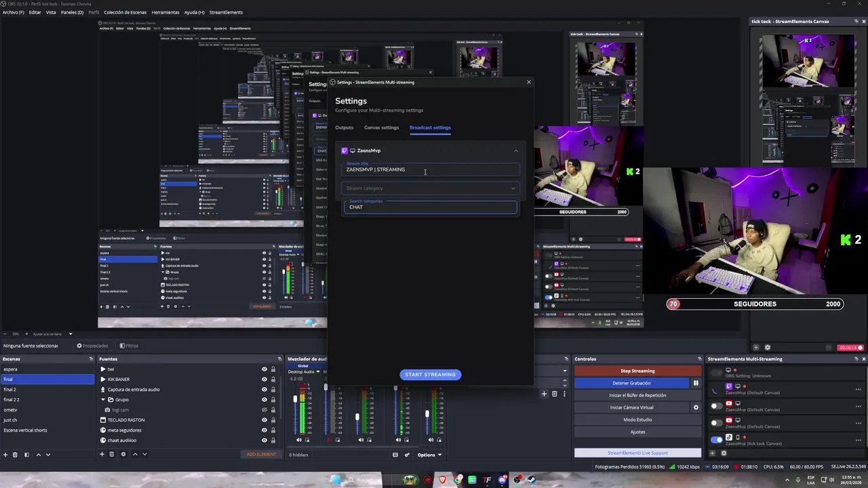Move scene up with arrow in Escenas
868x488 pixels.
(38, 454)
